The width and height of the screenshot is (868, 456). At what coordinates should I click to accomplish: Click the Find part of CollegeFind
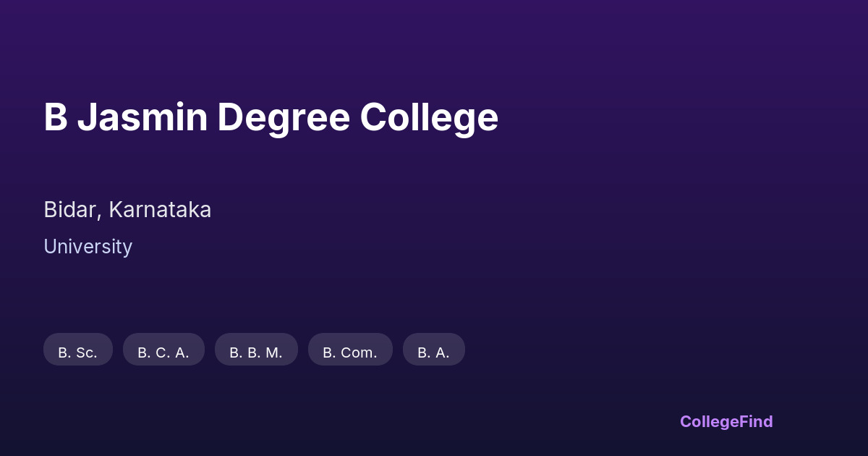(756, 421)
